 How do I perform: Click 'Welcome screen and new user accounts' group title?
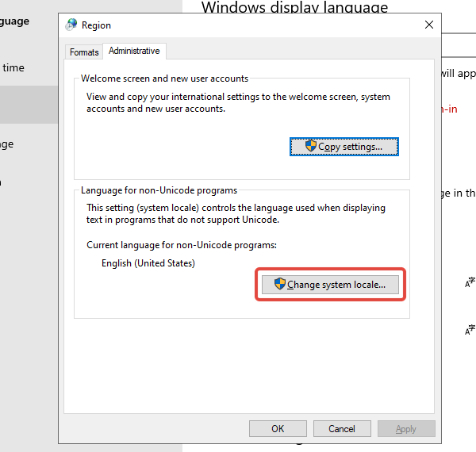pos(164,79)
